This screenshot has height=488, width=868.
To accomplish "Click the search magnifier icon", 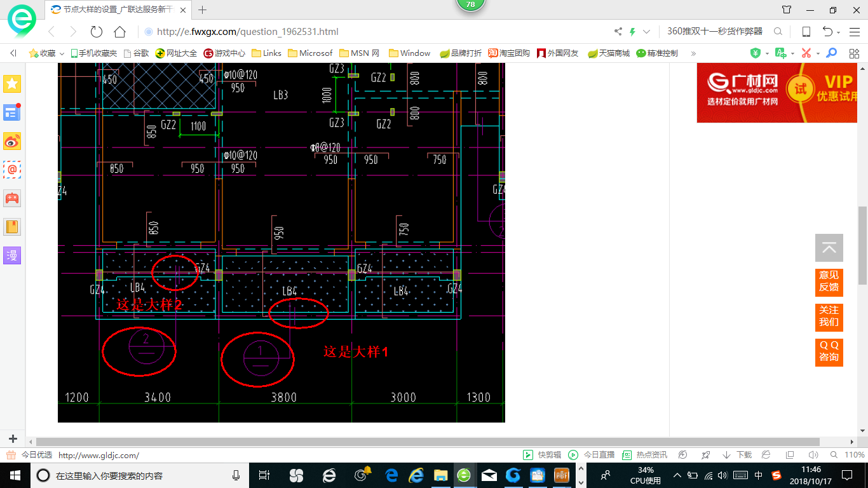I will coord(778,32).
